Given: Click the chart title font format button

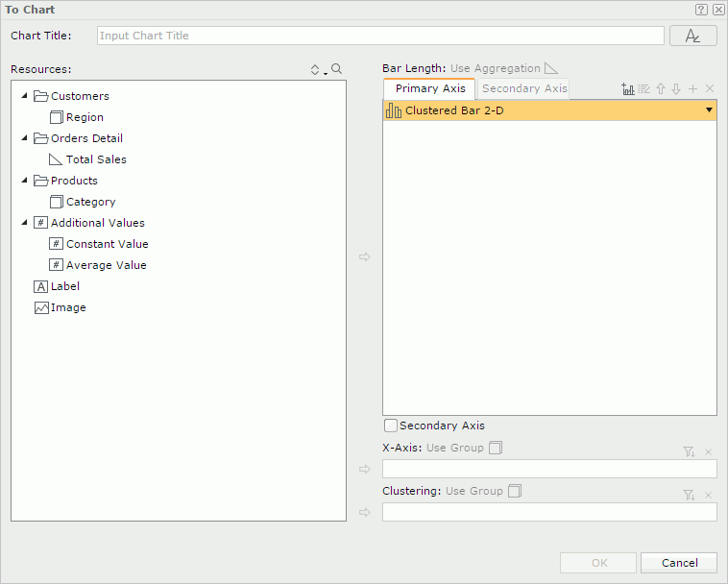Looking at the screenshot, I should coord(692,36).
